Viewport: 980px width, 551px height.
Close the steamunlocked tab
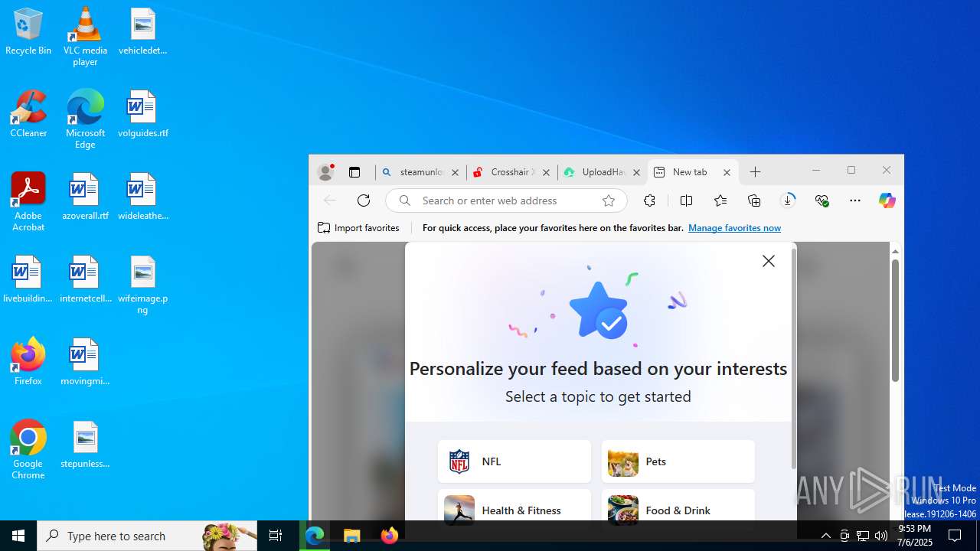(455, 173)
